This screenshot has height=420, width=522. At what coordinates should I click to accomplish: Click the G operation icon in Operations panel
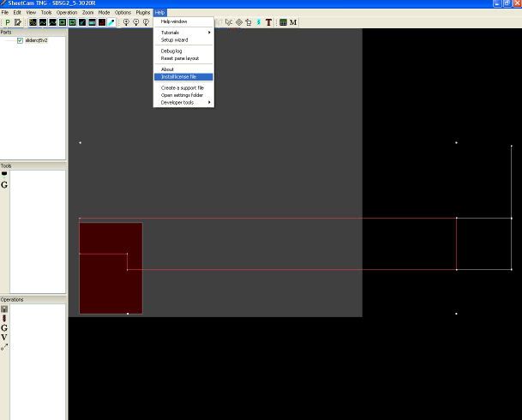point(4,327)
